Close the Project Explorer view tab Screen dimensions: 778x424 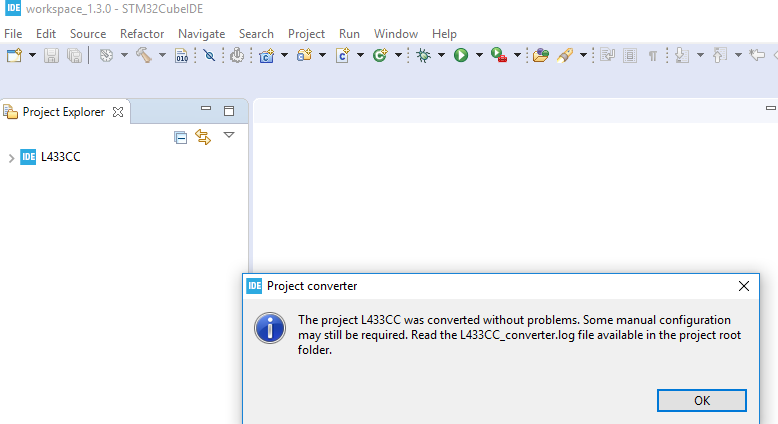pos(118,112)
